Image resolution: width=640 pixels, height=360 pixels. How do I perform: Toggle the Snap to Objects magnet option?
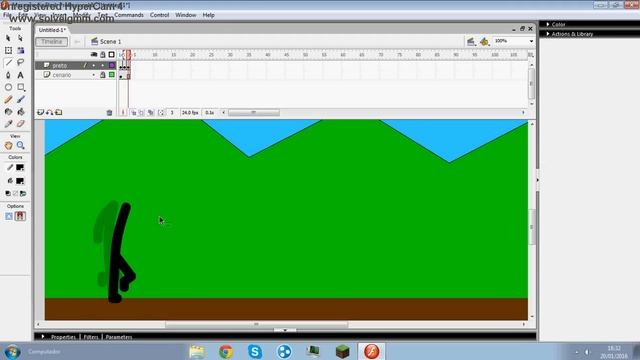click(20, 216)
